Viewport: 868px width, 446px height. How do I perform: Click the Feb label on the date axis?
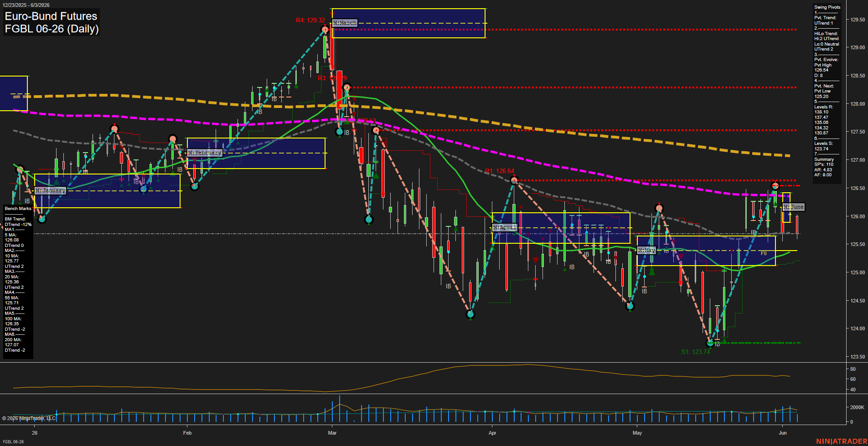coord(187,433)
